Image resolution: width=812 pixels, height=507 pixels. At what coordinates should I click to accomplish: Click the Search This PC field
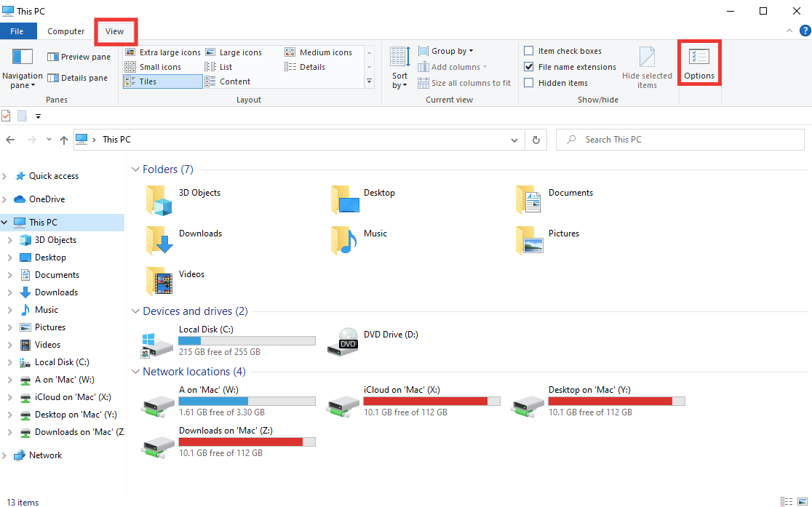coord(680,140)
